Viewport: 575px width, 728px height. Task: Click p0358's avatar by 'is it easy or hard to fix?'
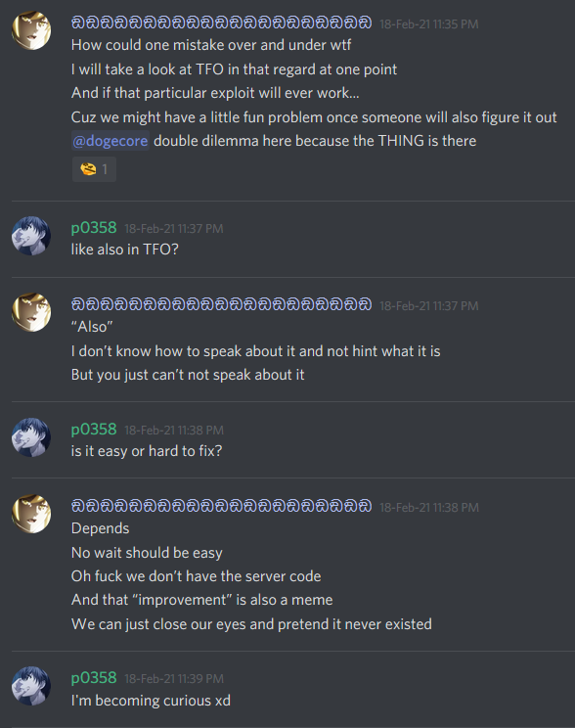(31, 436)
